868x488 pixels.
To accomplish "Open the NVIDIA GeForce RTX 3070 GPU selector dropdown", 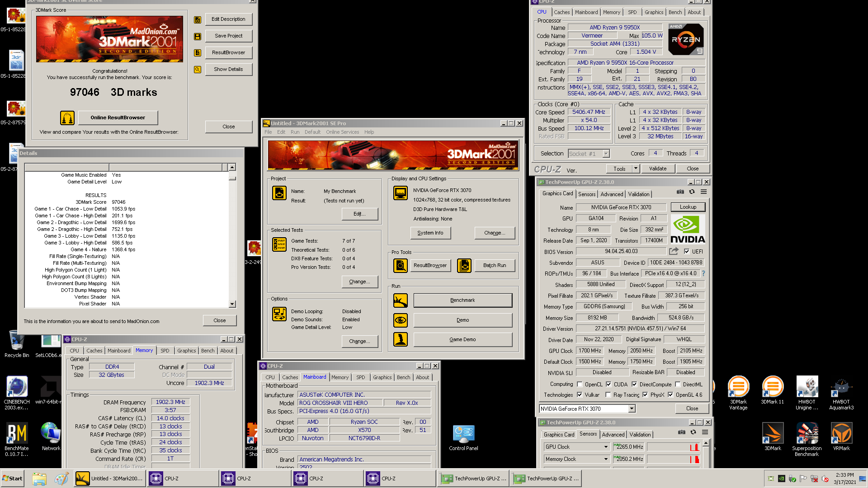I will pos(632,409).
